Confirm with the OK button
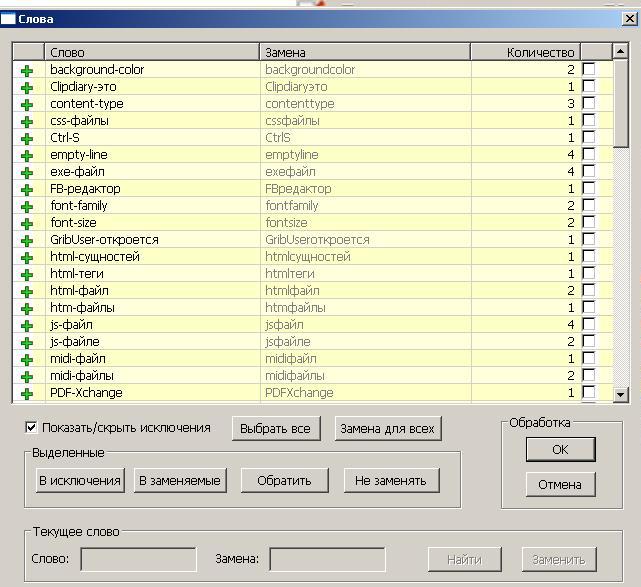Viewport: 641px width, 587px height. (x=560, y=450)
